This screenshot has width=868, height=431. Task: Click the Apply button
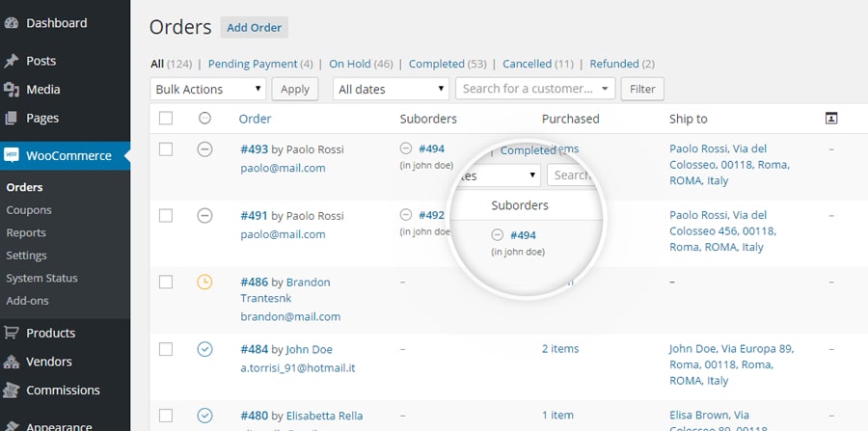click(x=295, y=89)
